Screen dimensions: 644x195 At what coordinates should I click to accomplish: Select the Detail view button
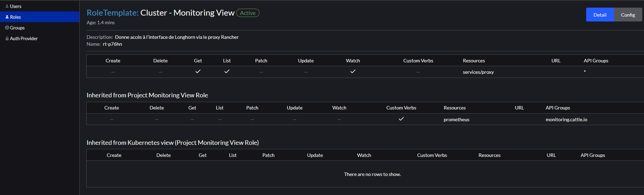[600, 15]
